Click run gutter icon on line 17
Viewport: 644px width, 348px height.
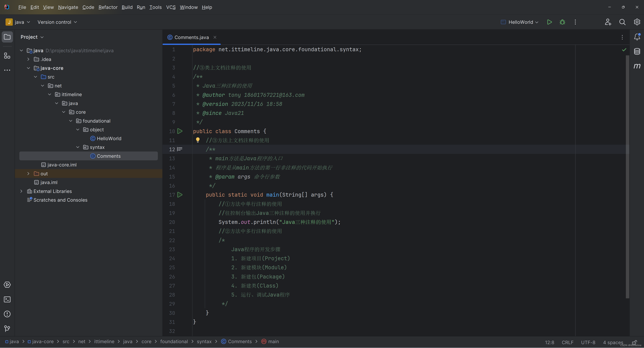click(x=180, y=195)
